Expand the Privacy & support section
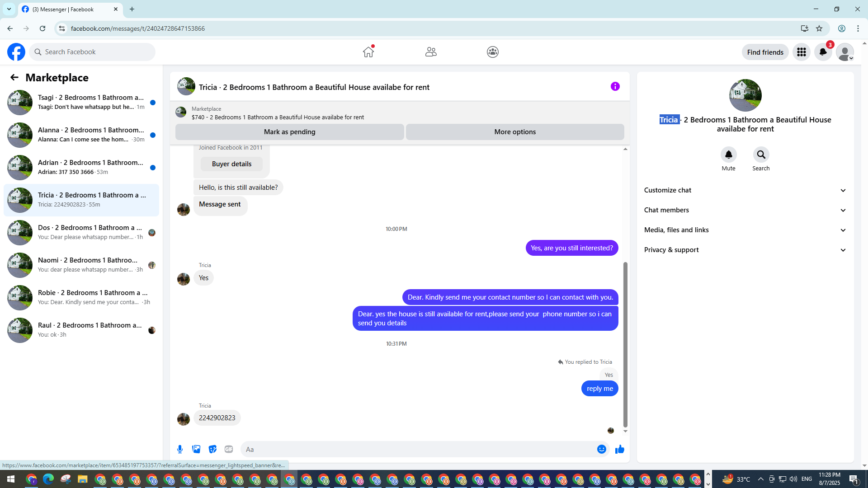Screen dimensions: 868x488 [745, 250]
